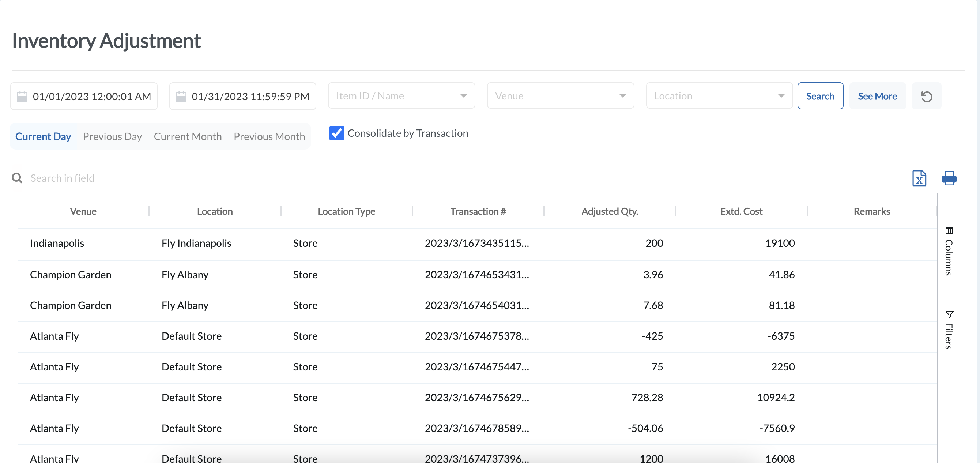Switch to the Previous Day tab
This screenshot has height=463, width=980.
coord(112,136)
